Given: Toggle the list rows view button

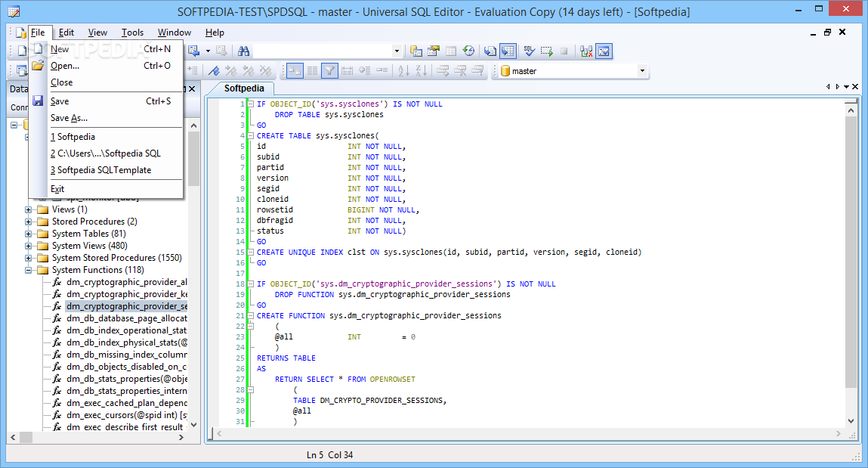Looking at the screenshot, I should pyautogui.click(x=312, y=71).
